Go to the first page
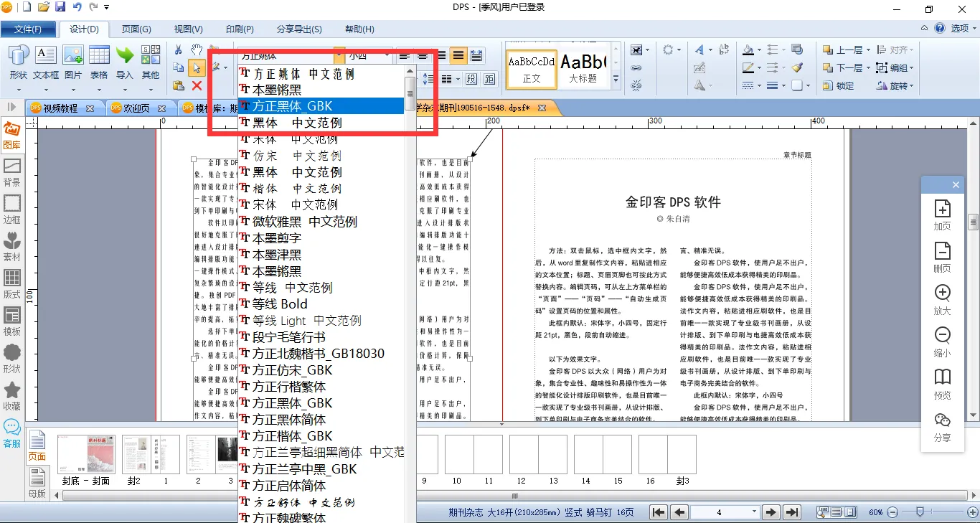Screen dimensions: 980x523 coord(658,512)
